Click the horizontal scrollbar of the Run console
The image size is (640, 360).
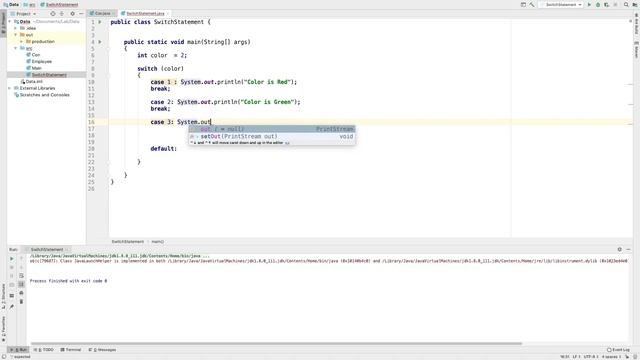click(x=276, y=343)
